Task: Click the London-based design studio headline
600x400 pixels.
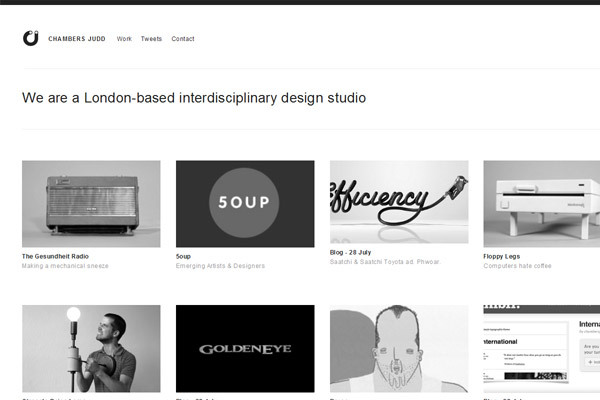Action: click(194, 98)
